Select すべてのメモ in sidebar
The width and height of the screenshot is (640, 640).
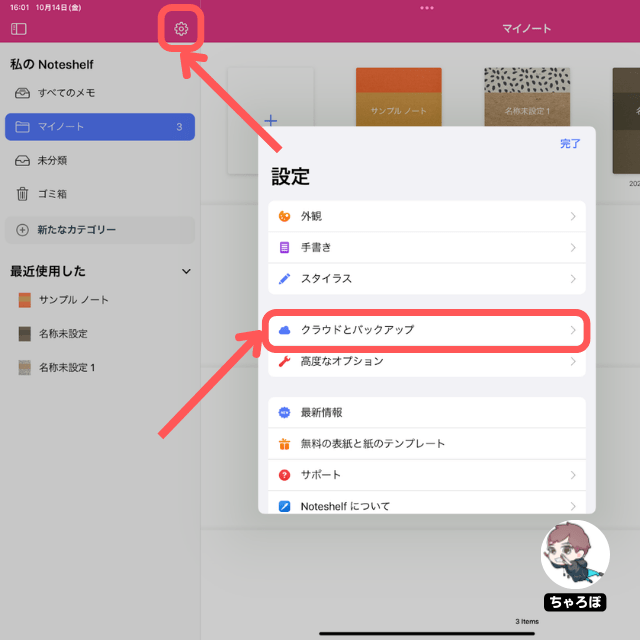[x=100, y=93]
